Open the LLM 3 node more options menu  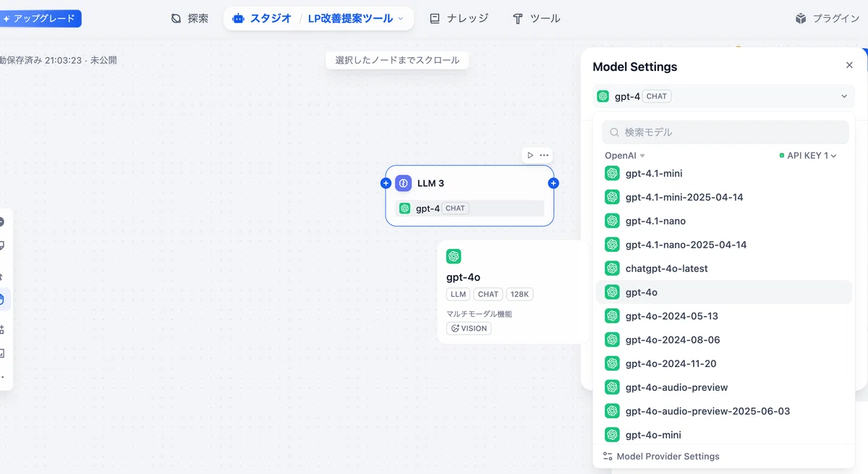point(544,155)
